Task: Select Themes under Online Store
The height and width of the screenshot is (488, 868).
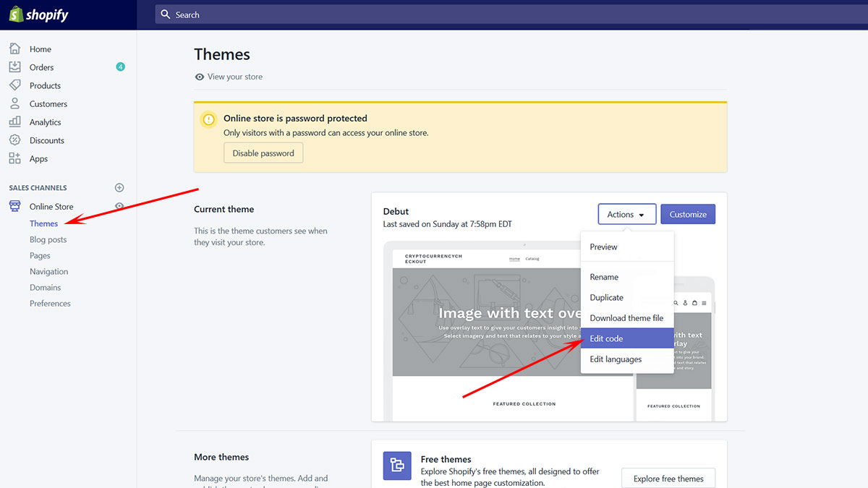Action: [x=44, y=223]
